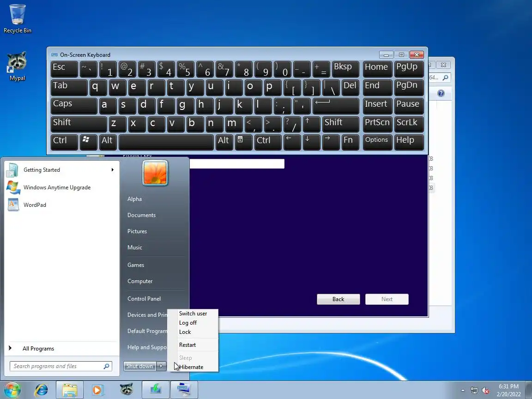
Task: Click the muted volume tray icon
Action: 485,391
